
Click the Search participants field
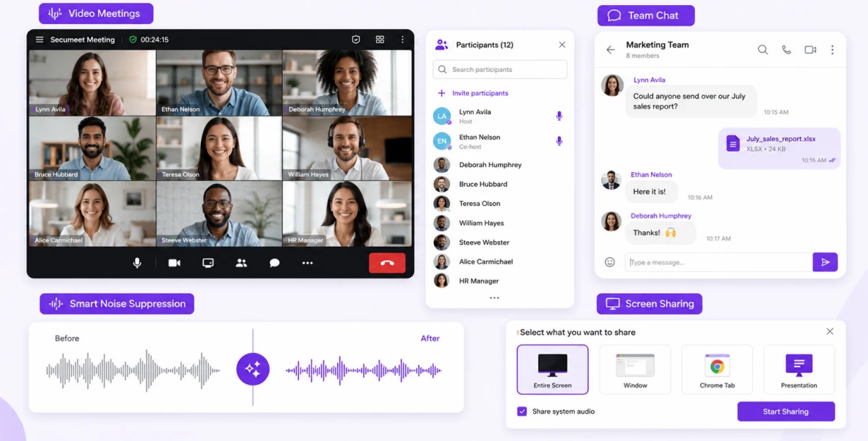(500, 70)
